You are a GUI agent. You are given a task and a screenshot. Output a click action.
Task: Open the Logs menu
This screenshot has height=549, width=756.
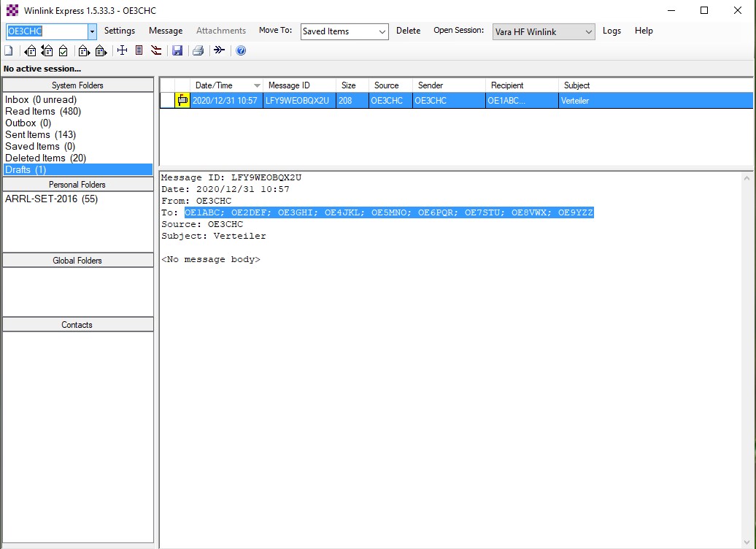(x=612, y=31)
